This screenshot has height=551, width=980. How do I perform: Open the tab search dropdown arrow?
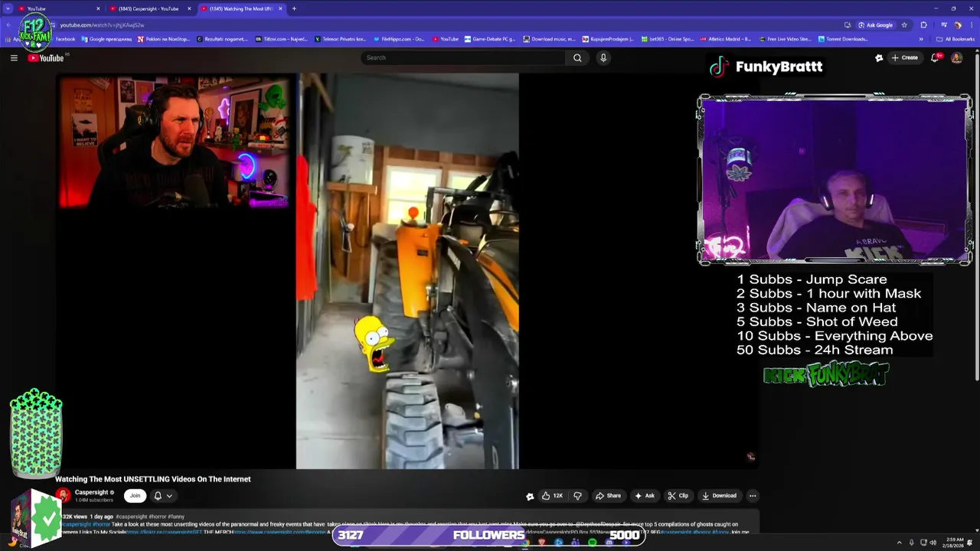pyautogui.click(x=8, y=8)
